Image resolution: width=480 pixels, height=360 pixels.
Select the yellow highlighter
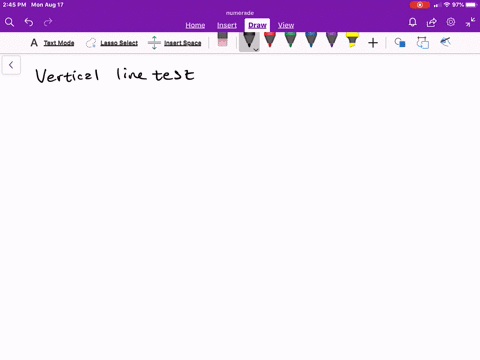coord(352,40)
